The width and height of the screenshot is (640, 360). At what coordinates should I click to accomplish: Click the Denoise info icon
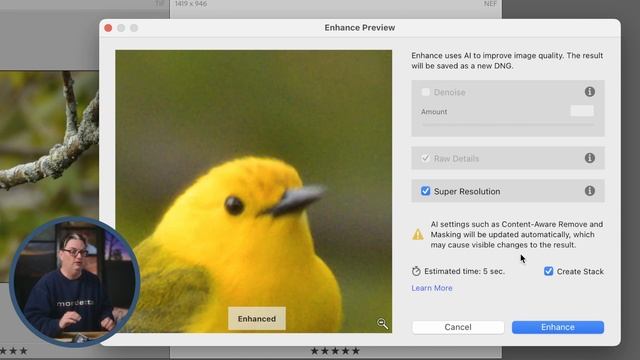[x=589, y=92]
